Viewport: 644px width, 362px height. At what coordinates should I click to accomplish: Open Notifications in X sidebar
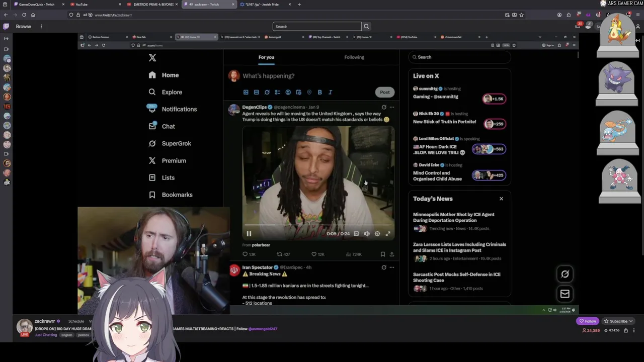point(173,109)
